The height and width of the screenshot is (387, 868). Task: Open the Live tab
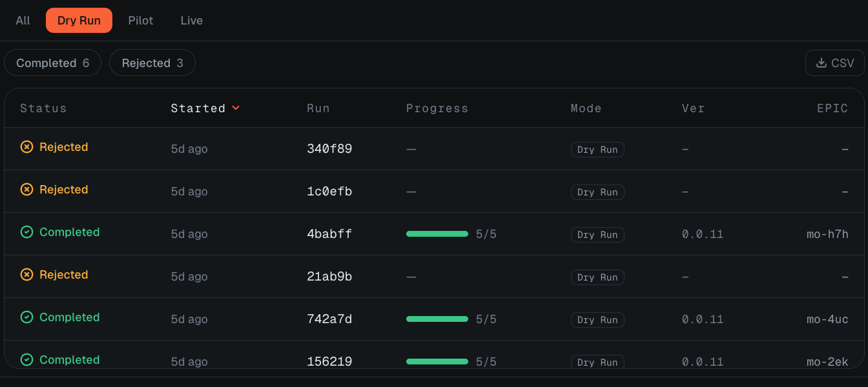(192, 21)
